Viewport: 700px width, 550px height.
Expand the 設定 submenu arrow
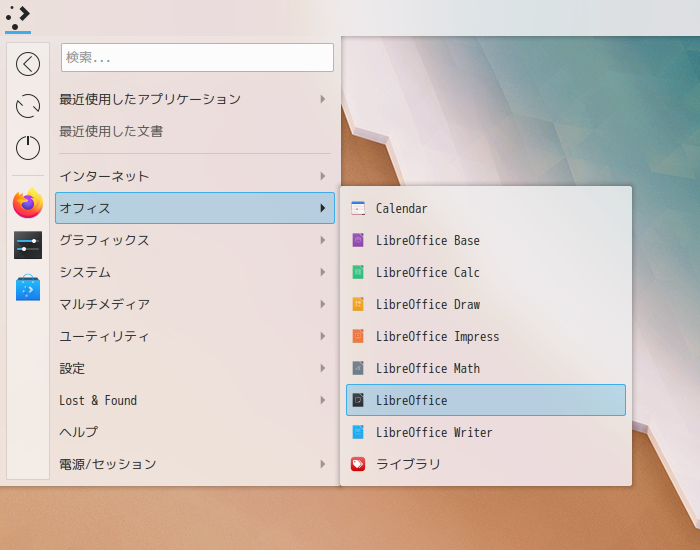pyautogui.click(x=323, y=368)
